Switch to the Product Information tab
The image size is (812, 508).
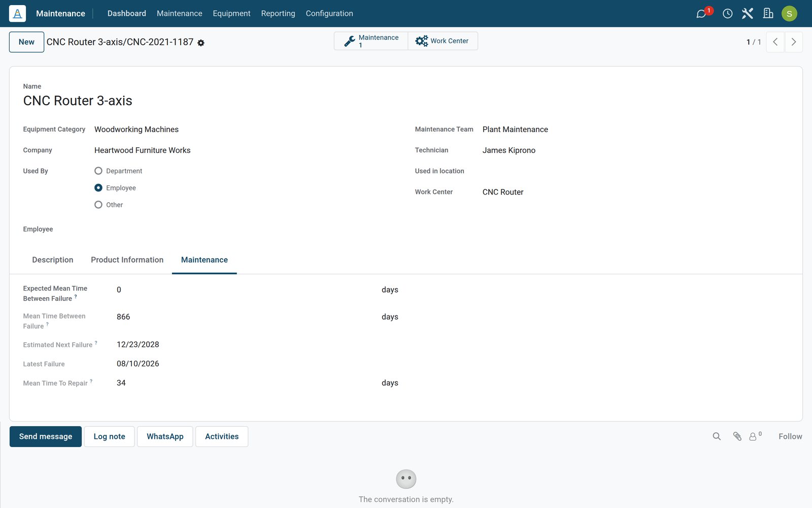tap(127, 260)
